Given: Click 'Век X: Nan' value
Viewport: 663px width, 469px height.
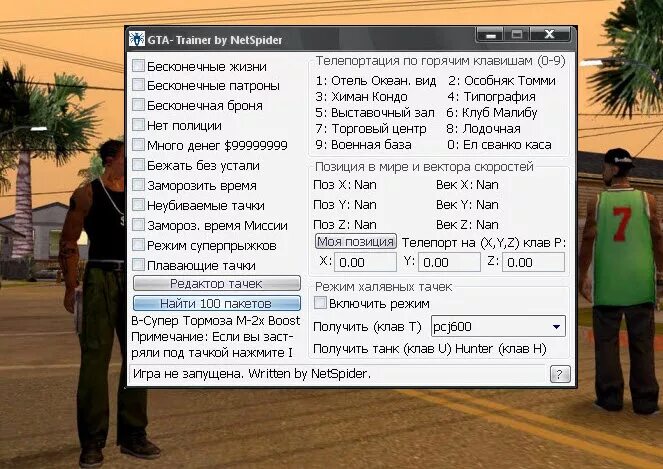Looking at the screenshot, I should point(467,185).
